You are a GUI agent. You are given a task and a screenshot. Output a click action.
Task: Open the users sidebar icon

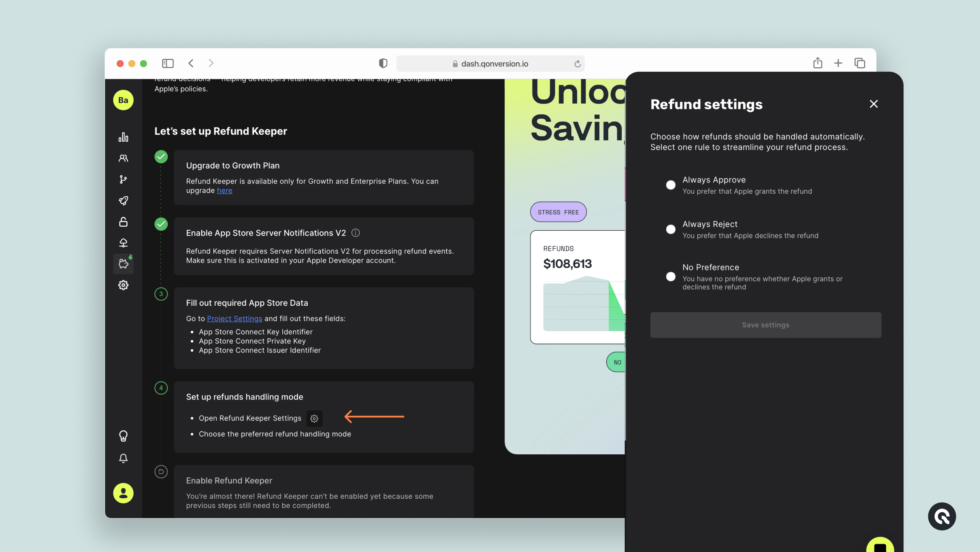coord(123,158)
